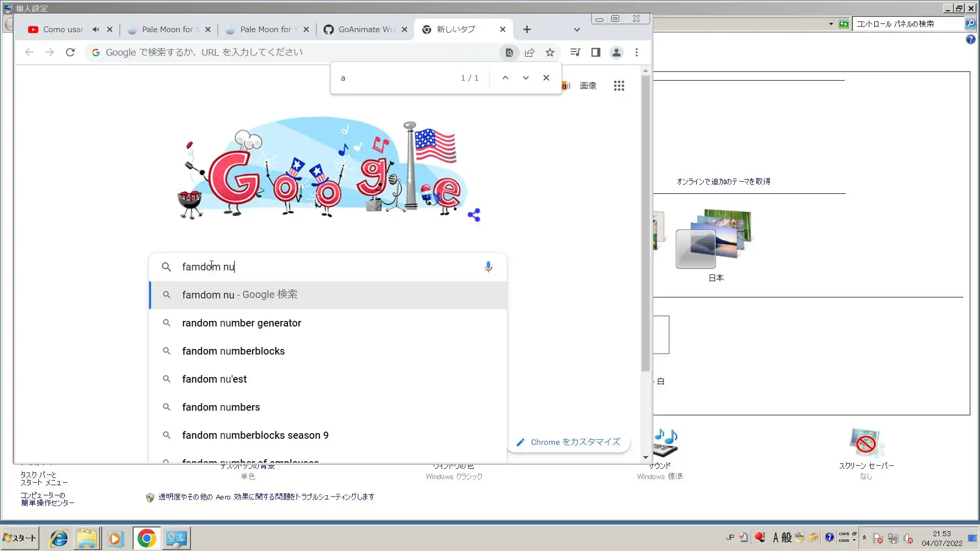Mute the Como usar tab audio
This screenshot has height=551, width=980.
[96, 30]
